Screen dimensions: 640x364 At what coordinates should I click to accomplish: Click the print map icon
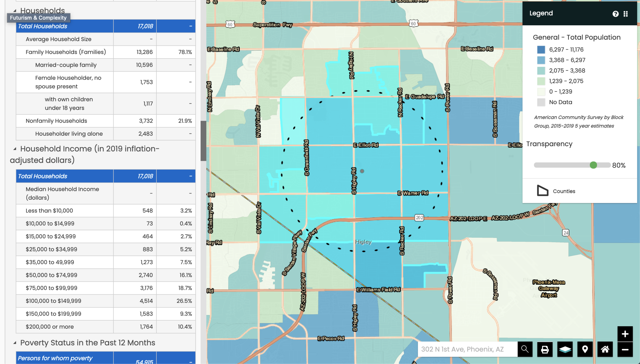[x=545, y=349]
